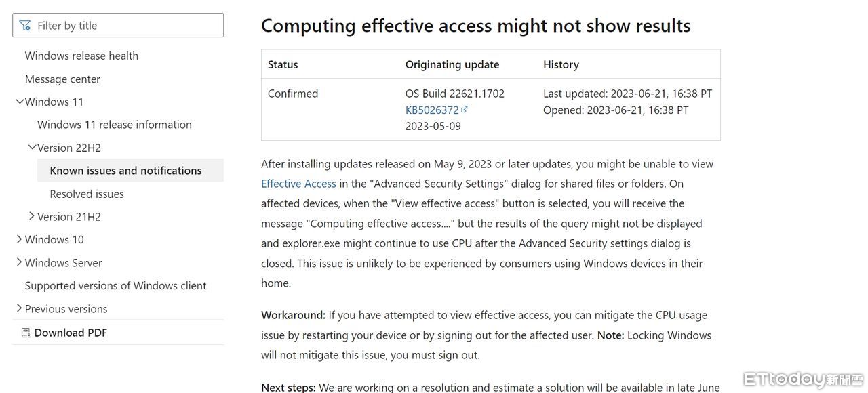Select Known issues and notifications
This screenshot has height=393, width=868.
coord(125,171)
